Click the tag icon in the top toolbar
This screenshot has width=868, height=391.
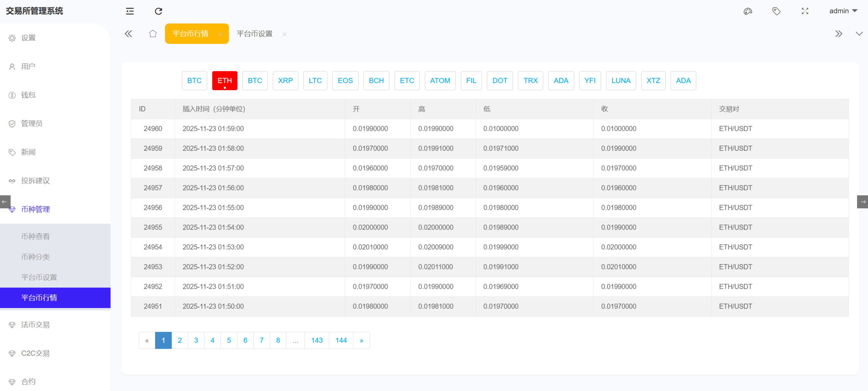coord(776,11)
